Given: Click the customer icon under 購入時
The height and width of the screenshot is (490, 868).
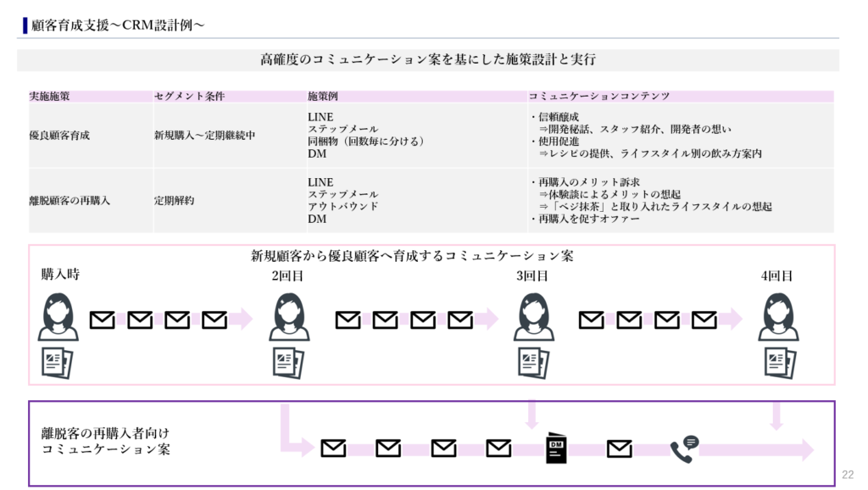Looking at the screenshot, I should pyautogui.click(x=58, y=317).
